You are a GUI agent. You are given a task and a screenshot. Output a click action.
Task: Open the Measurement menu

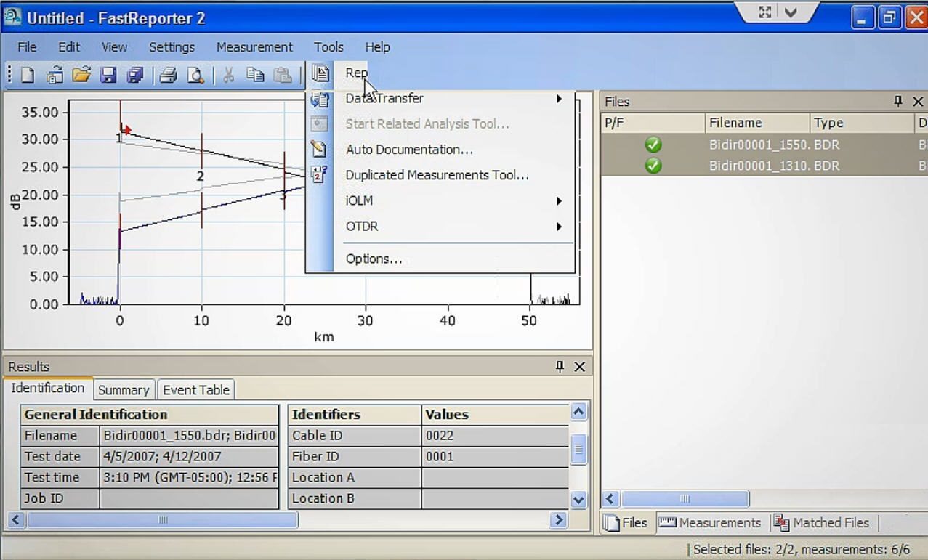click(x=254, y=46)
